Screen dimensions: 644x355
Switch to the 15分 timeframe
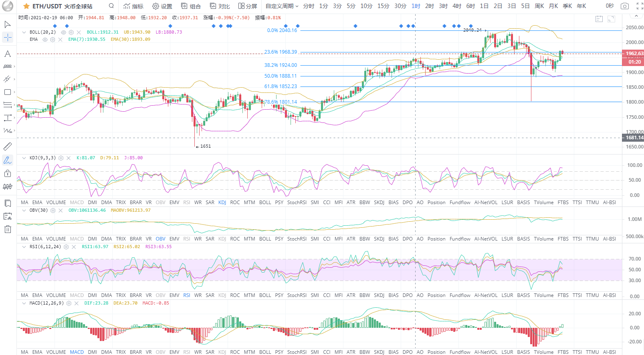click(383, 6)
